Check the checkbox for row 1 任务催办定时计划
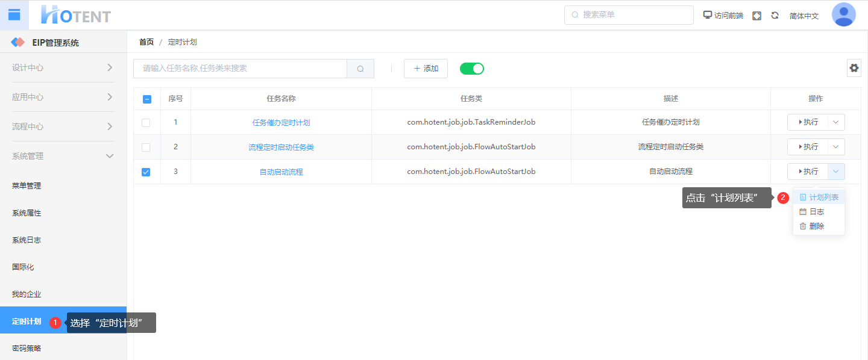 146,123
